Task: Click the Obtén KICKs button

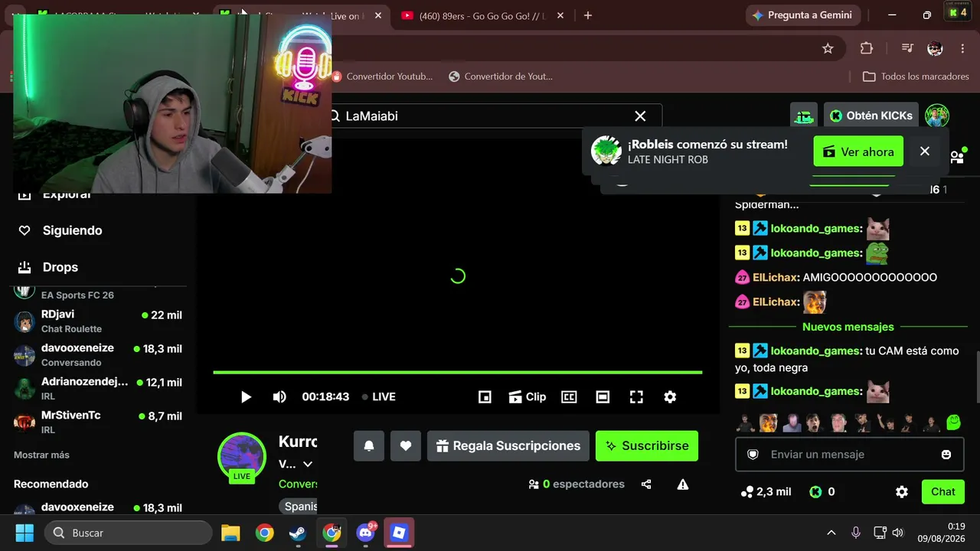Action: (x=871, y=116)
